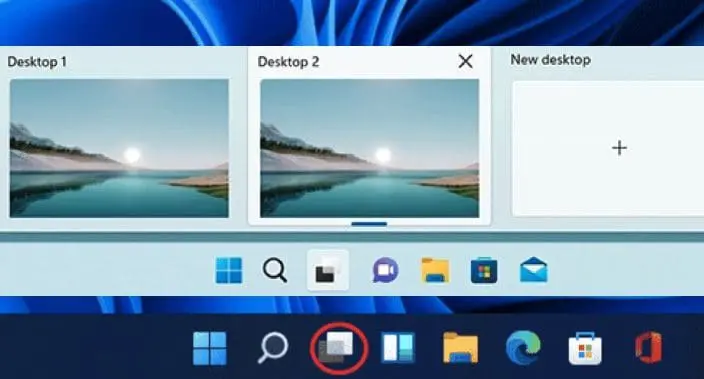Launch Microsoft Edge on dark taskbar
The height and width of the screenshot is (379, 704).
[523, 347]
